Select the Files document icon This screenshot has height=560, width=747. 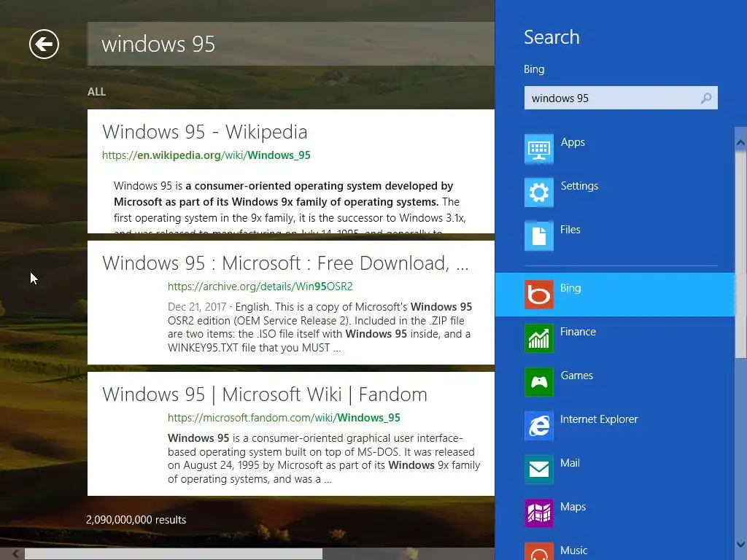(539, 236)
